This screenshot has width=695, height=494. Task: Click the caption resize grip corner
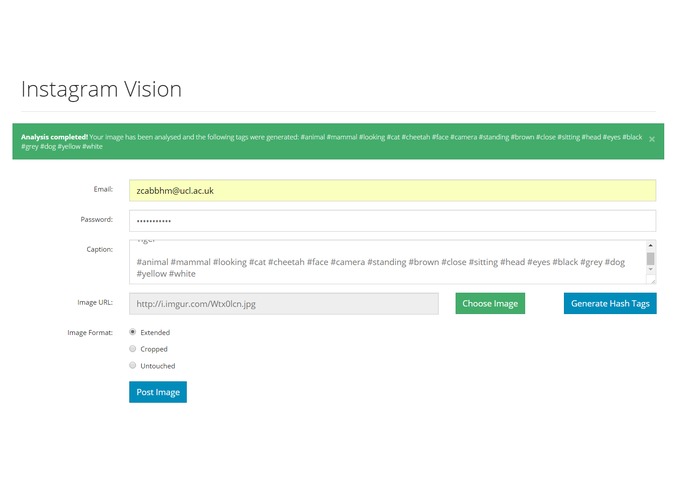pos(652,280)
